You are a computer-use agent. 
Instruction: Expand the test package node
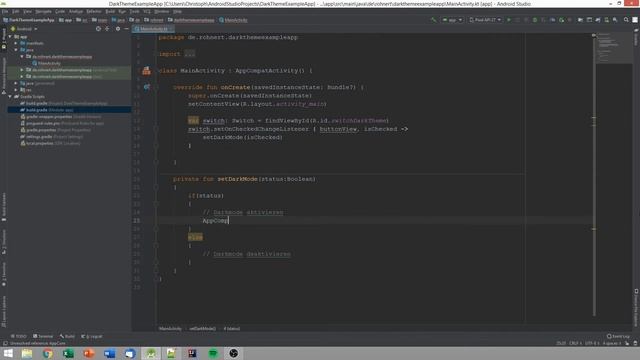pos(22,76)
